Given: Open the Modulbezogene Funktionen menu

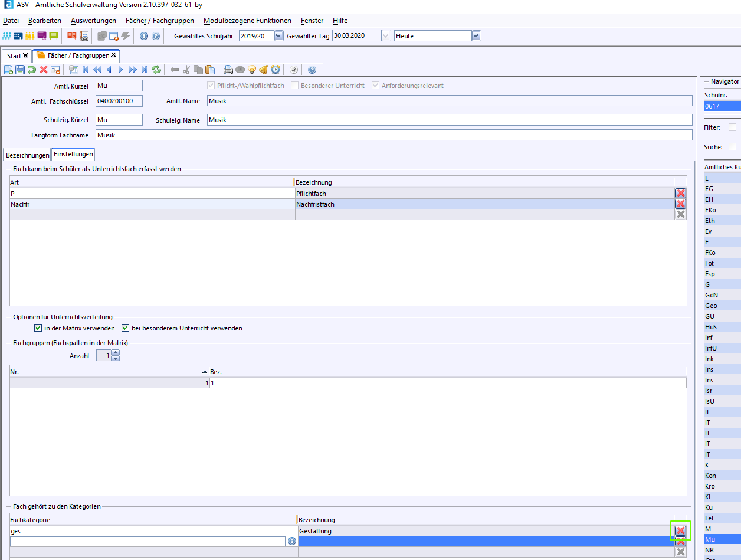Looking at the screenshot, I should (x=247, y=21).
